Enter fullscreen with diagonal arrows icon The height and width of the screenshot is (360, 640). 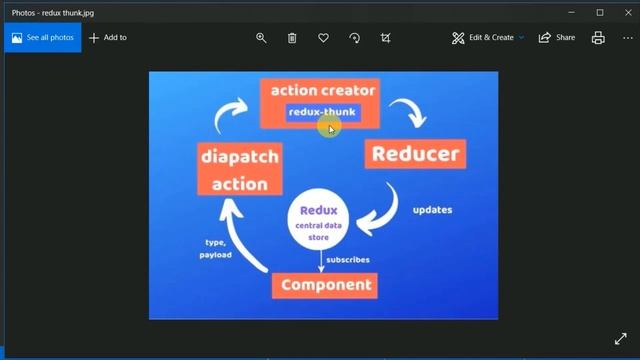621,338
